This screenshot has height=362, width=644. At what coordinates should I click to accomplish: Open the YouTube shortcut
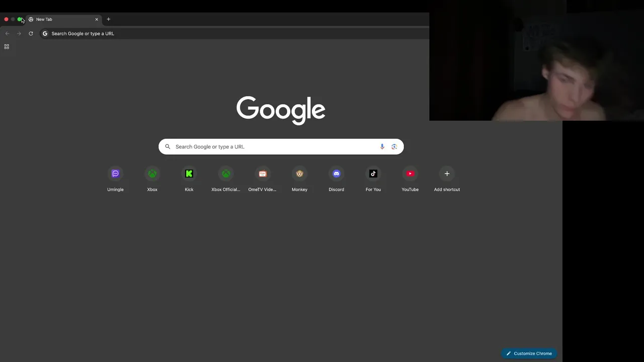tap(410, 179)
